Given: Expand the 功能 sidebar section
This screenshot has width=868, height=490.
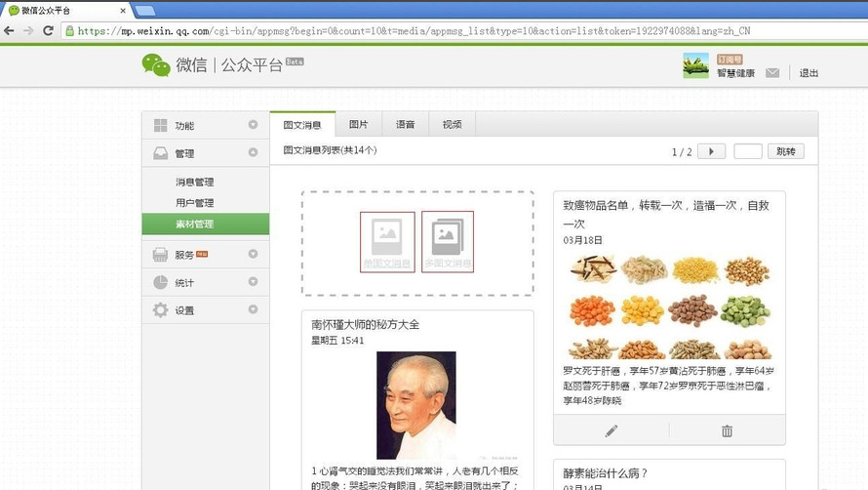Looking at the screenshot, I should point(253,125).
